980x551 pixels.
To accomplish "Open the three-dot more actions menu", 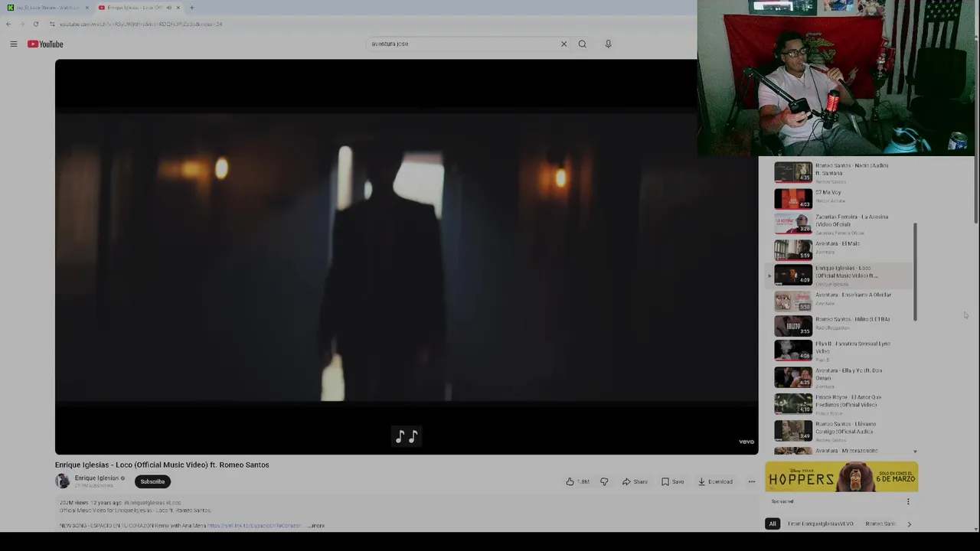I will 752,481.
